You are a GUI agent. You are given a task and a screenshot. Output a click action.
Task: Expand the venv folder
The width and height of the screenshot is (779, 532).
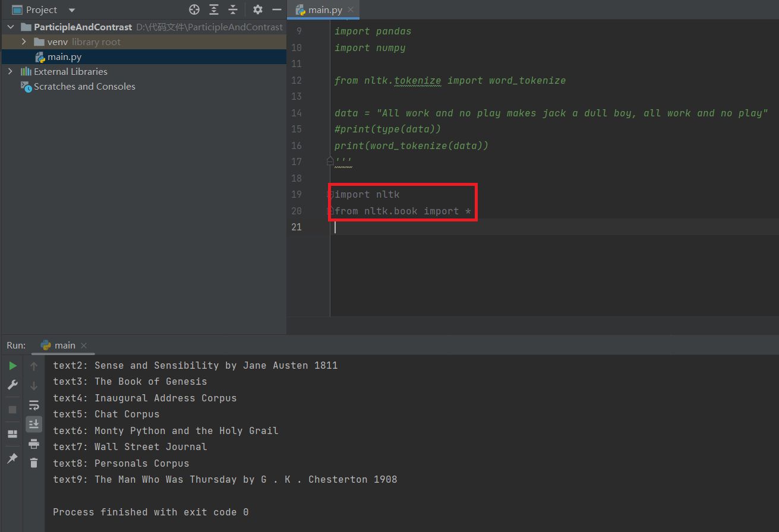pos(24,42)
